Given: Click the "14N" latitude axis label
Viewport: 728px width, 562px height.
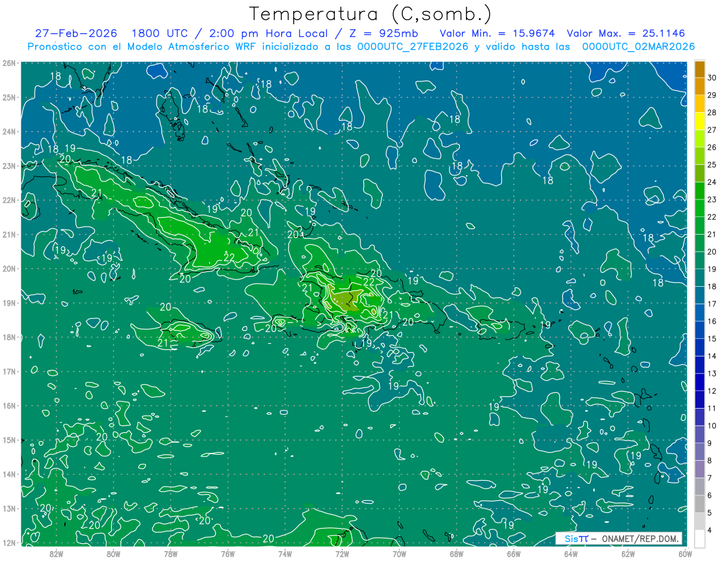Looking at the screenshot, I should click(8, 474).
